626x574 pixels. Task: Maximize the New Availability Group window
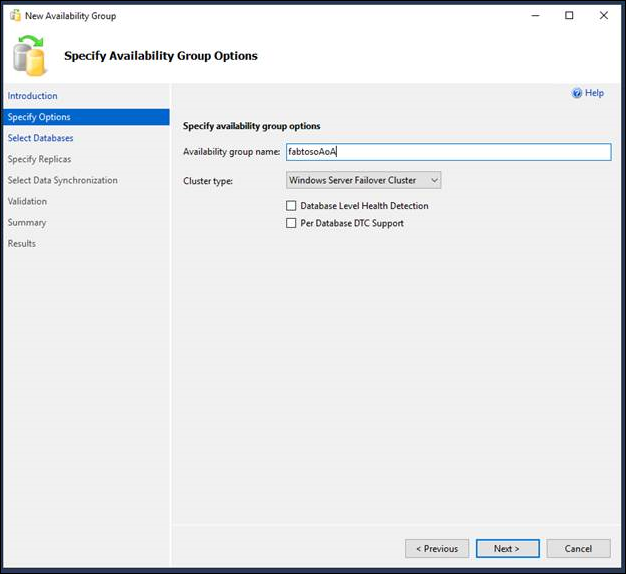[x=569, y=16]
